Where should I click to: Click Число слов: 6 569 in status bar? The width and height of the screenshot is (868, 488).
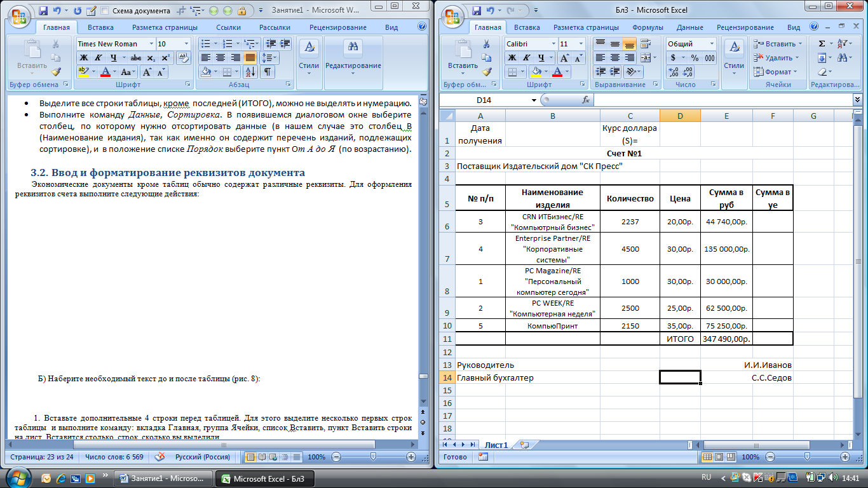(114, 457)
